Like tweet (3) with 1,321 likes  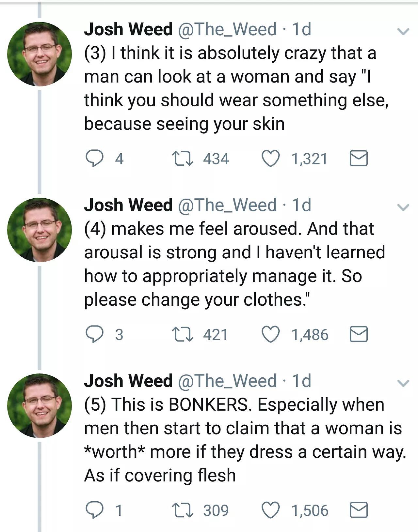pyautogui.click(x=271, y=159)
